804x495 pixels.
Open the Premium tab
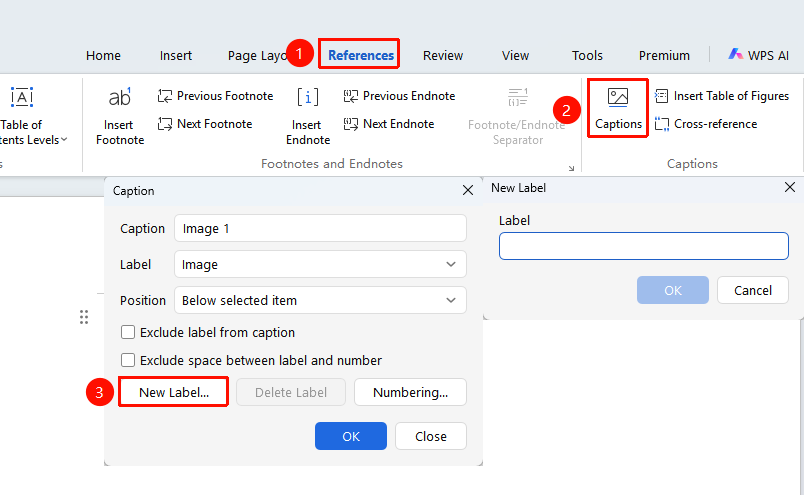pyautogui.click(x=664, y=55)
